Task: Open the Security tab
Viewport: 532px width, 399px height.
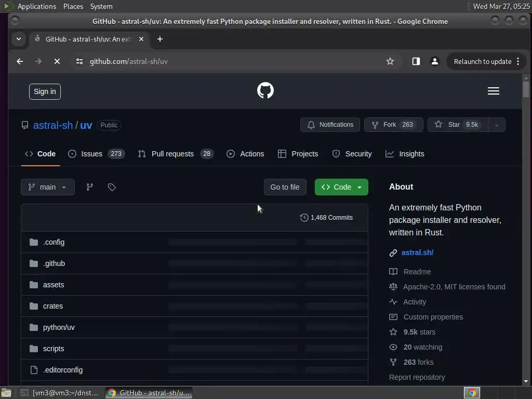Action: [352, 154]
